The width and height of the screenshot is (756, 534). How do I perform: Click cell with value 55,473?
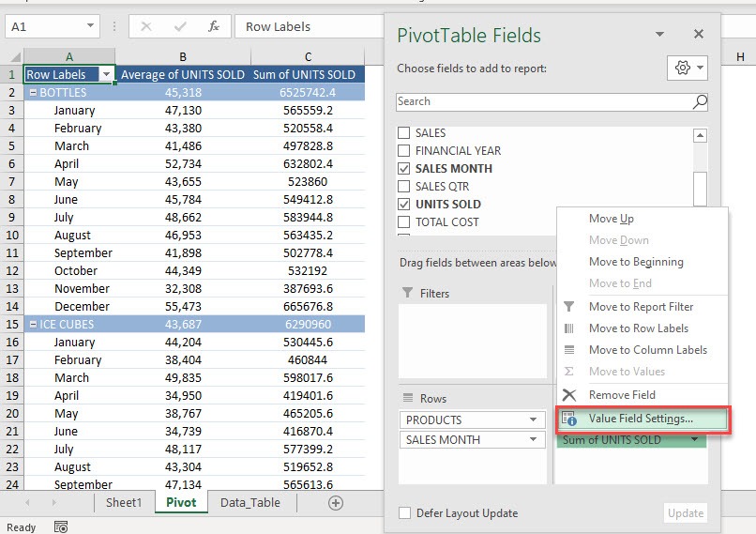click(x=183, y=306)
